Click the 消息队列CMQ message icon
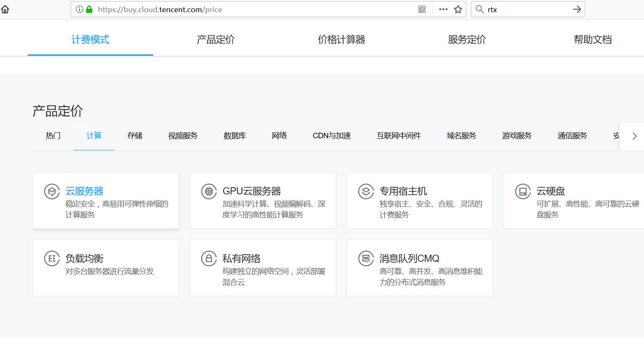The image size is (644, 351). (x=366, y=258)
